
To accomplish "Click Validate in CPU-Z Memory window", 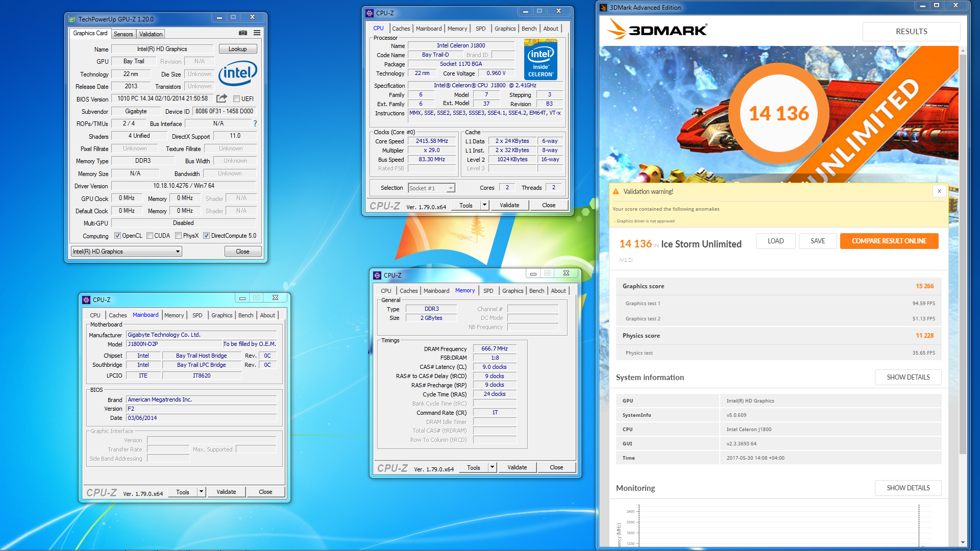I will point(517,467).
